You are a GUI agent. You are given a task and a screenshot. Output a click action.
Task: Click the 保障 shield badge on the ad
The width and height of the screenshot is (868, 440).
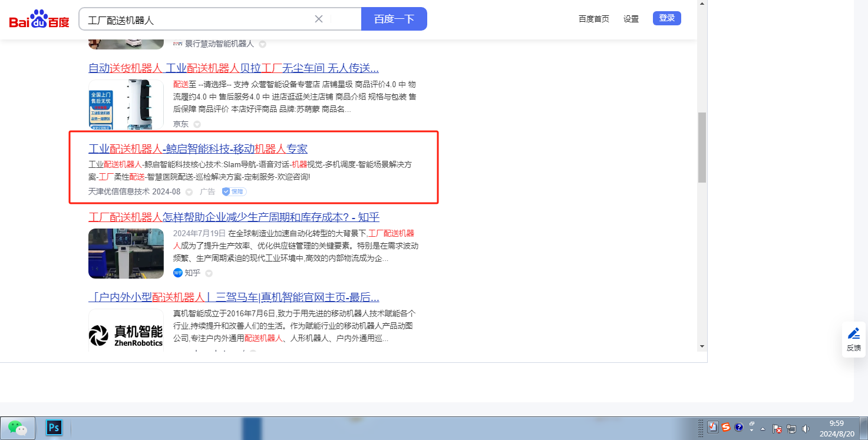[x=234, y=191]
